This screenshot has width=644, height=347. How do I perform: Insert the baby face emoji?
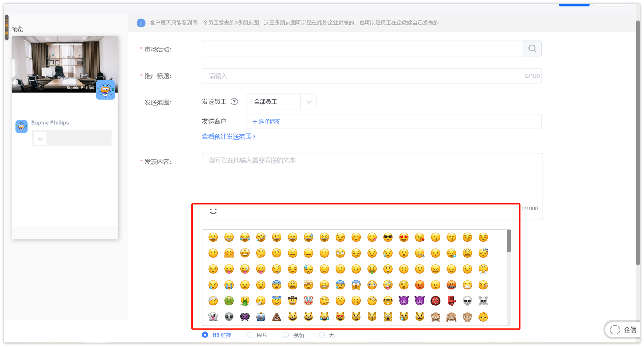coord(483,316)
